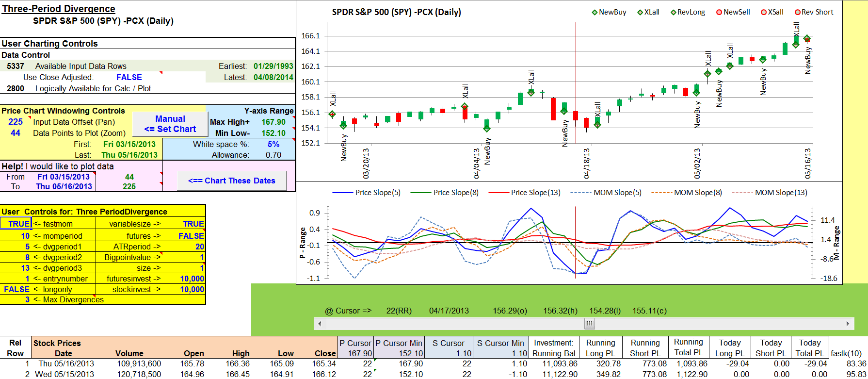This screenshot has height=379, width=868.
Task: Select the Volume cell 109,913,600
Action: 139,363
